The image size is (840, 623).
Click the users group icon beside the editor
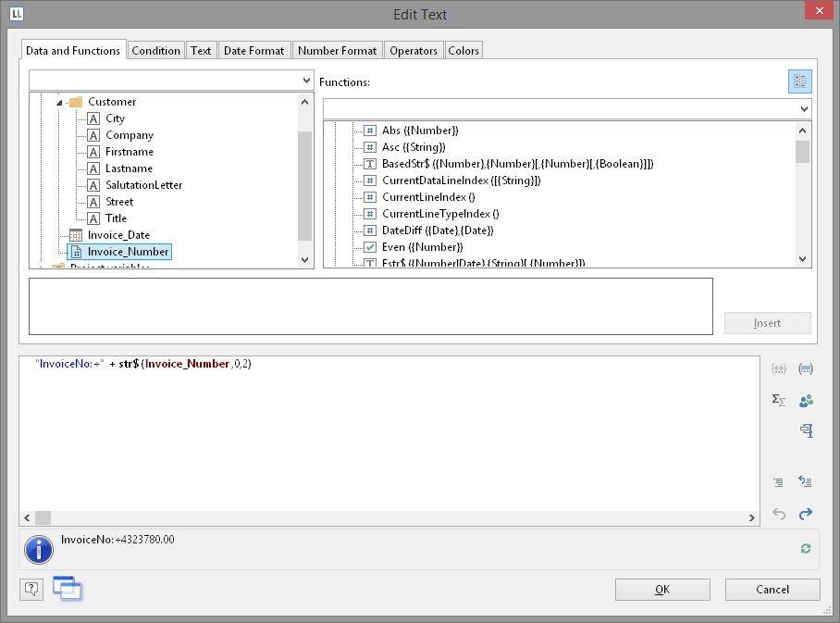pyautogui.click(x=805, y=400)
